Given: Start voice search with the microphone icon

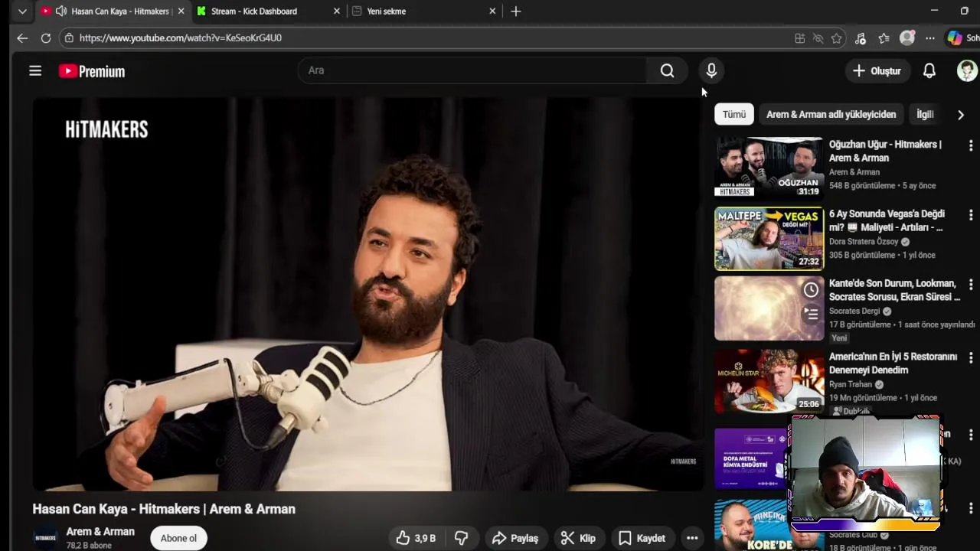Looking at the screenshot, I should click(x=711, y=70).
